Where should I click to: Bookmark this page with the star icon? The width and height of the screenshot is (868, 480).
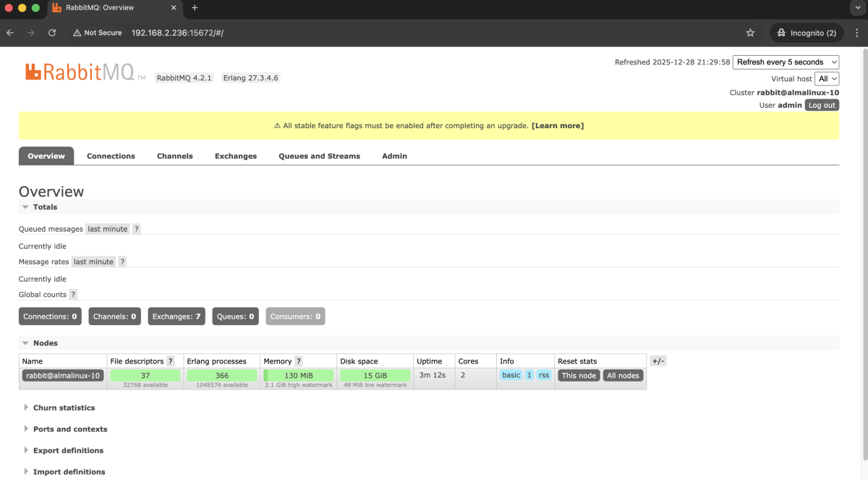tap(750, 33)
